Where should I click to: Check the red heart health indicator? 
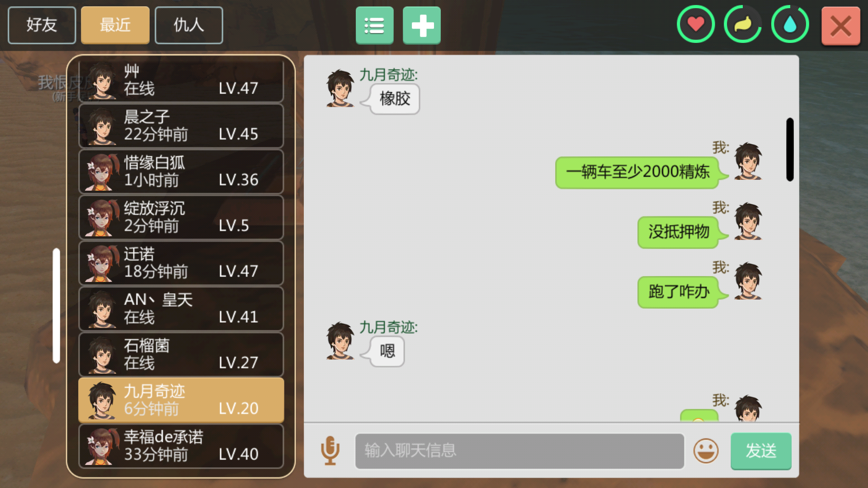696,24
